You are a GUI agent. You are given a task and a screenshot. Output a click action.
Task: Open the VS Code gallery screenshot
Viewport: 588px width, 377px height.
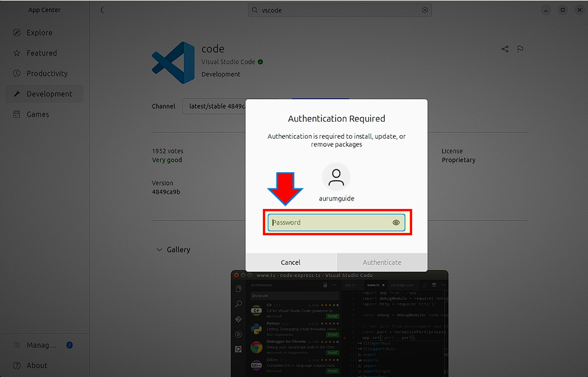click(x=340, y=324)
